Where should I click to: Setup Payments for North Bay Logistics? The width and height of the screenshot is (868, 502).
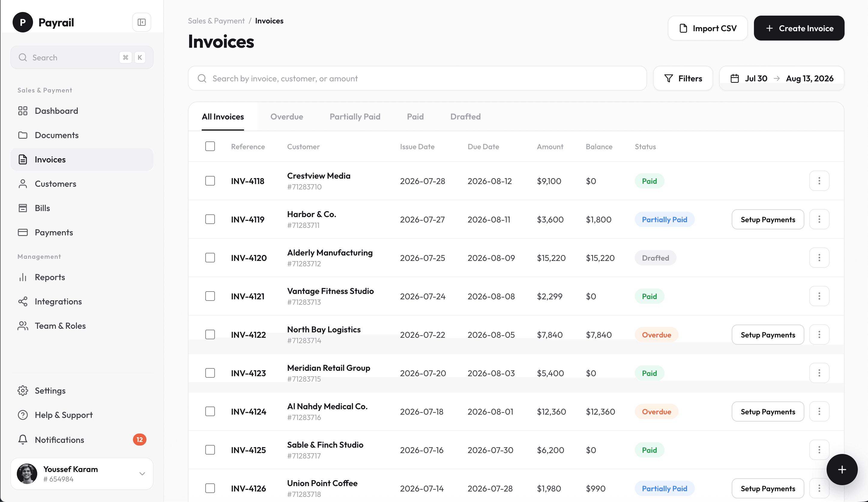pyautogui.click(x=768, y=334)
